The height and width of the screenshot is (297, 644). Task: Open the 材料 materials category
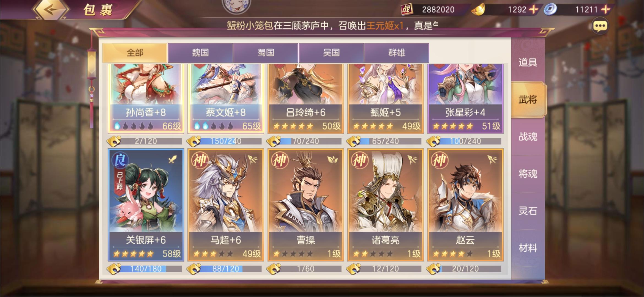[x=528, y=248]
